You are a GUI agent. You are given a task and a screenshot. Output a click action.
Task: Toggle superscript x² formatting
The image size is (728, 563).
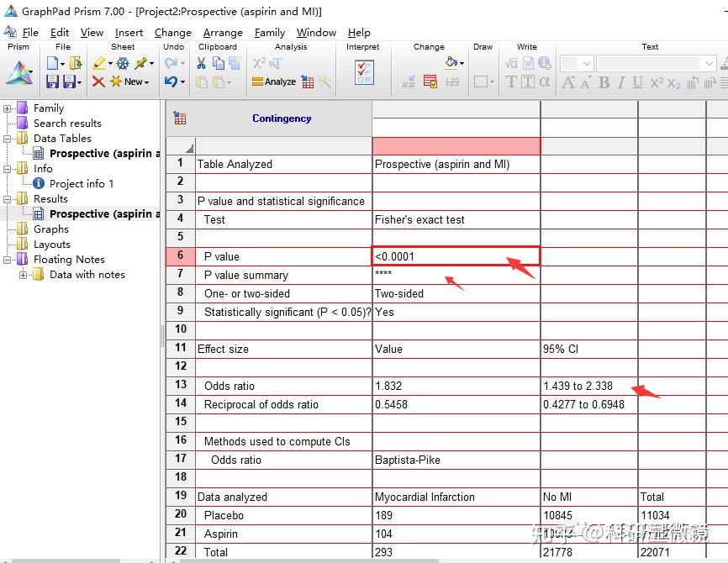(x=657, y=82)
